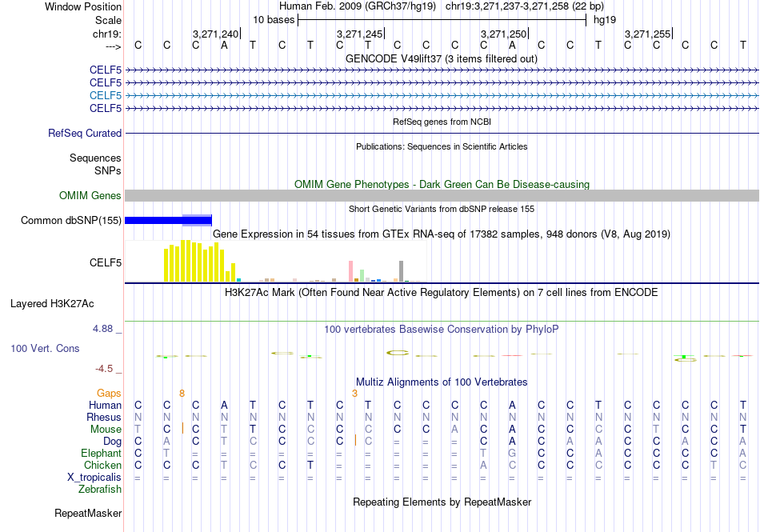The image size is (760, 532).
Task: Click the Mouse alignment row label
Action: [106, 430]
